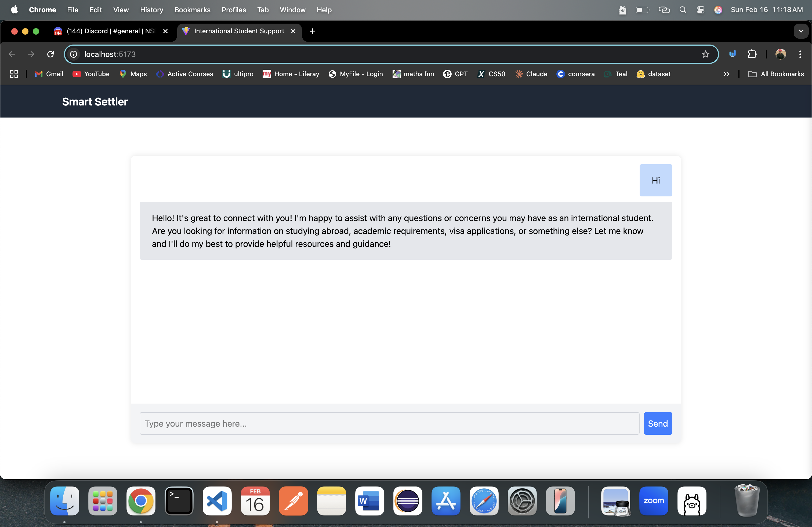This screenshot has width=812, height=527.
Task: Open the All Bookmarks folder
Action: (x=776, y=74)
